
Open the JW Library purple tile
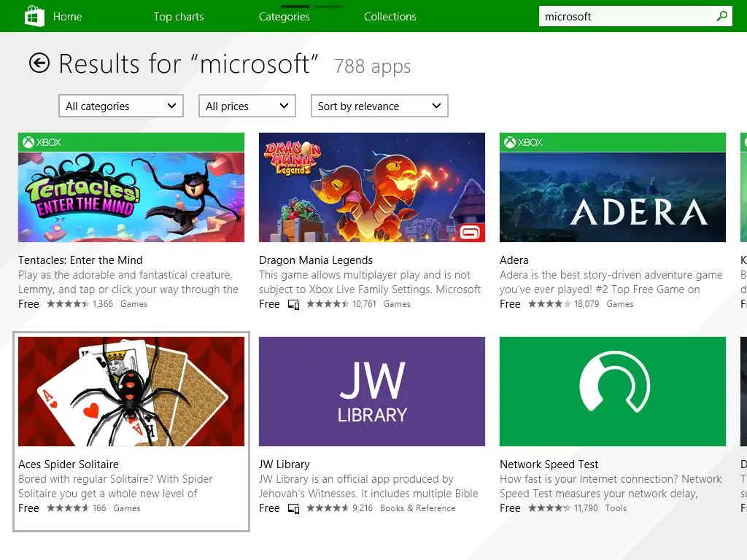click(x=372, y=392)
